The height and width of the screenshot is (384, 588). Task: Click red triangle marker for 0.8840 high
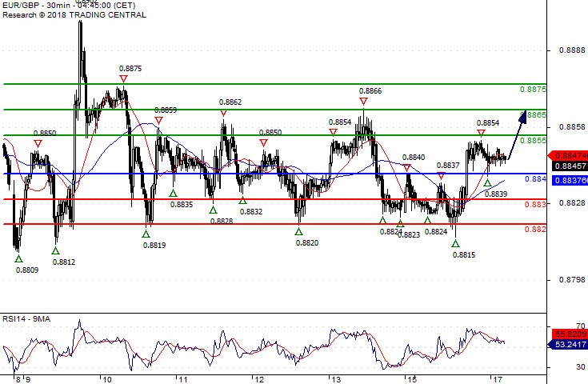click(407, 168)
